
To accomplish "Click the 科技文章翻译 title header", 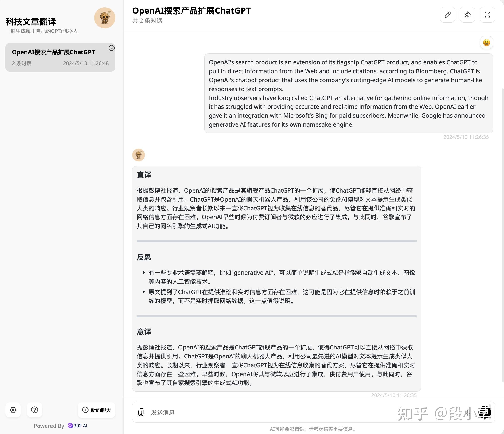I will click(31, 21).
